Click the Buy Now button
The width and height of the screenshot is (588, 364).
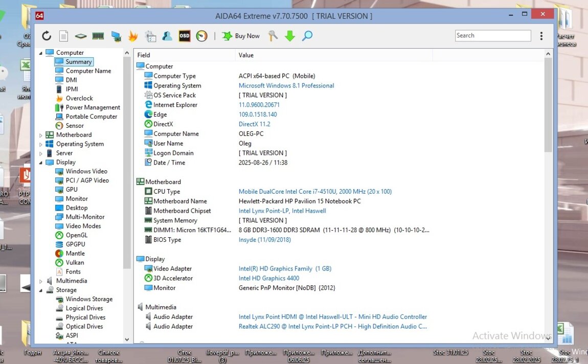241,36
